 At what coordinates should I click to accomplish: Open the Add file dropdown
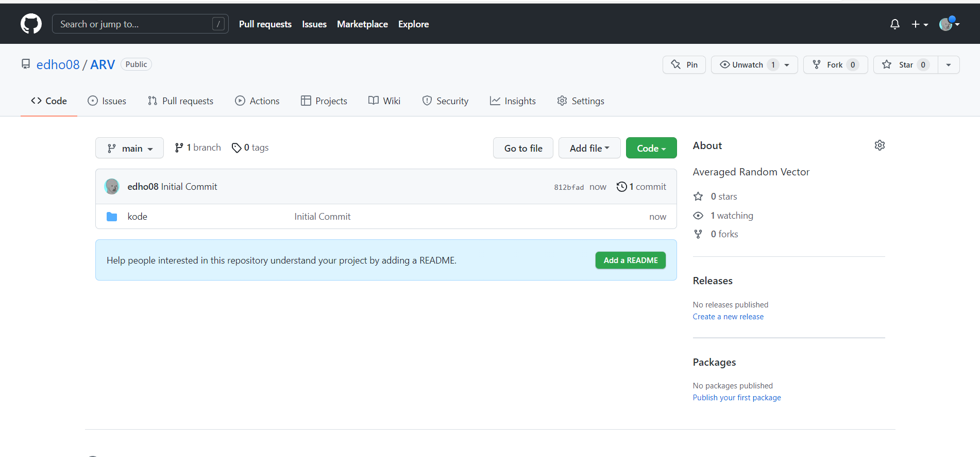[x=589, y=149]
